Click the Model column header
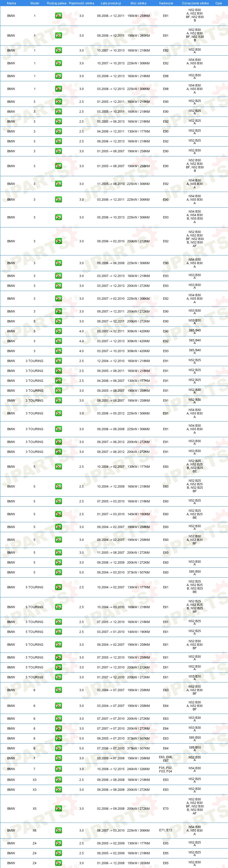Viewport: 228px width, 868px height. (x=35, y=3)
